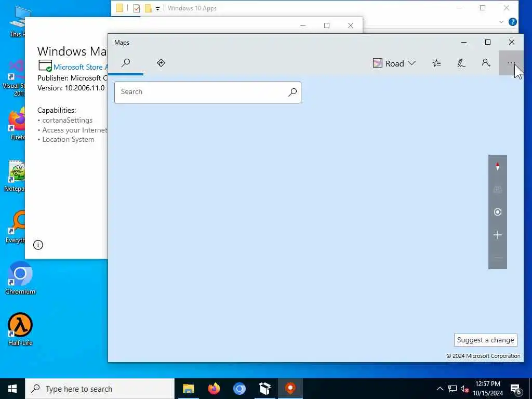Zoom out with the minus button
532x399 pixels.
497,258
